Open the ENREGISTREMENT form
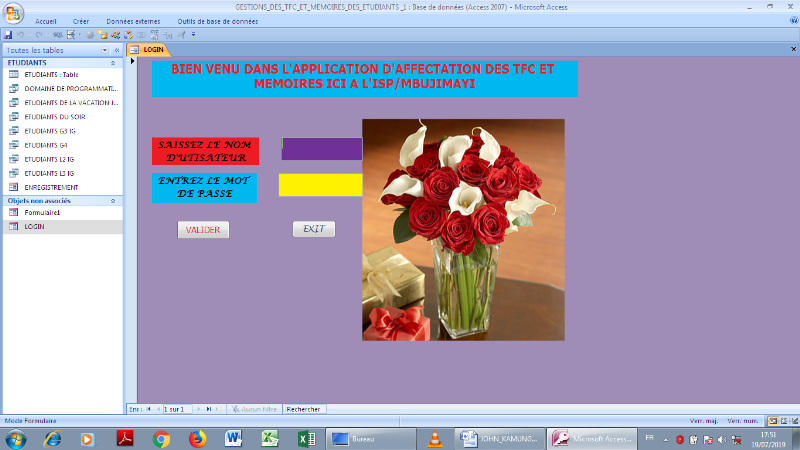Screen dimensions: 800x450 63,187
